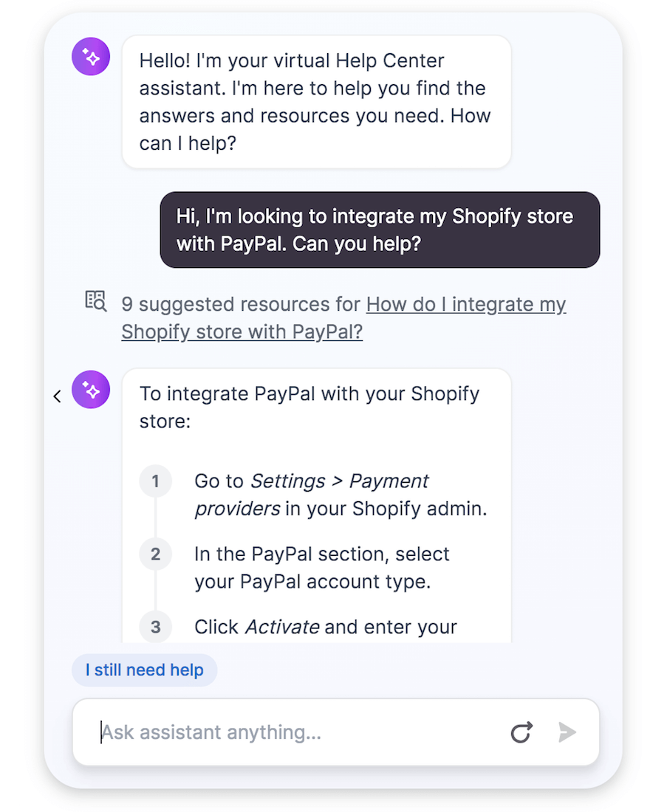Viewport: 650px width, 812px height.
Task: Click the I still need help button
Action: (144, 670)
